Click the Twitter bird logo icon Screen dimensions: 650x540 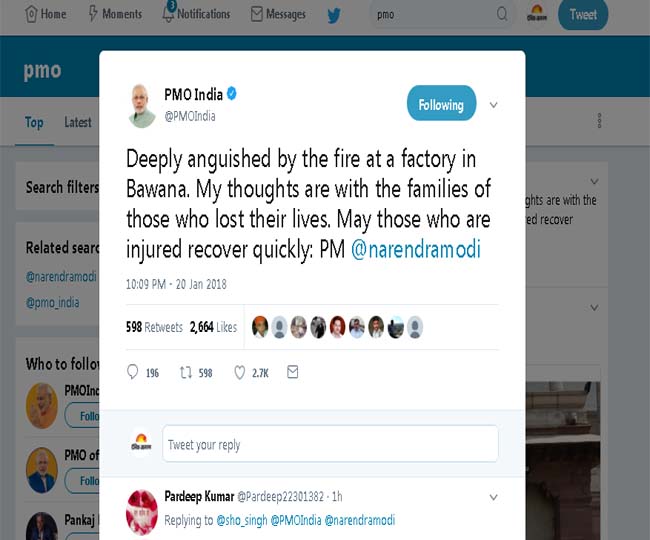334,15
